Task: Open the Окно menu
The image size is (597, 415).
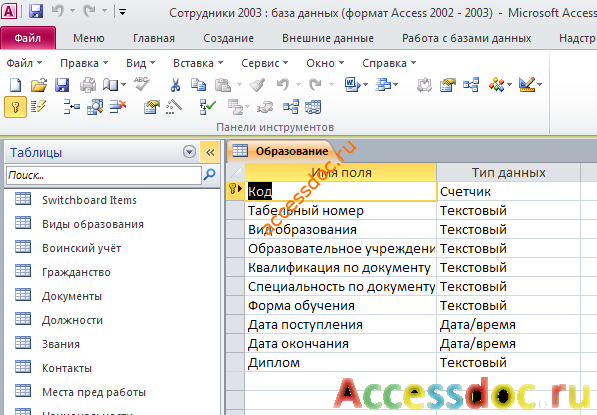Action: pos(325,63)
